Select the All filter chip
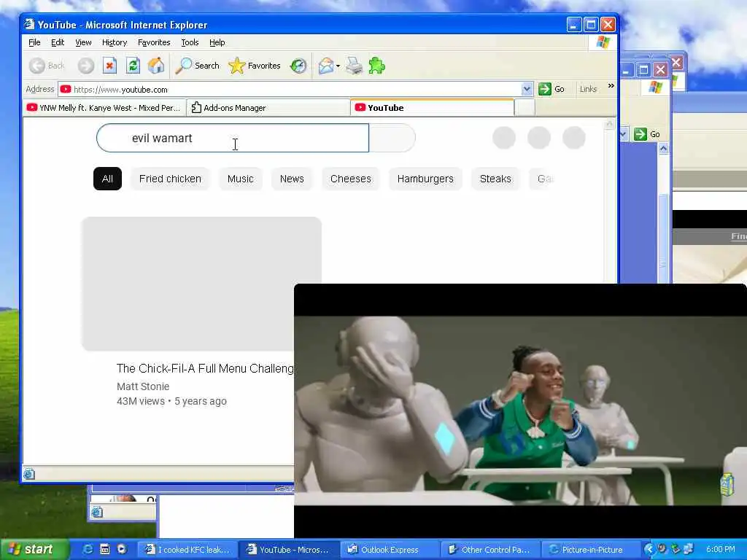 [107, 179]
